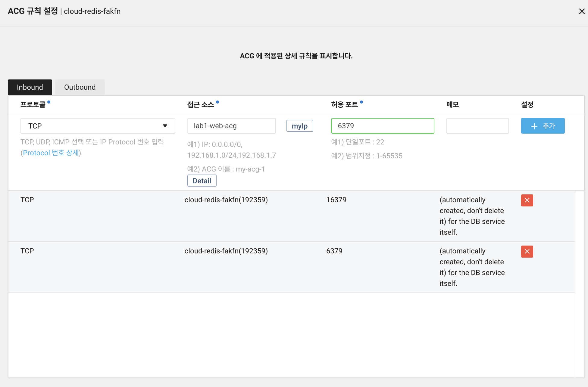Click the 프로토콜 column header
Viewport: 588px width, 387px height.
coord(33,105)
